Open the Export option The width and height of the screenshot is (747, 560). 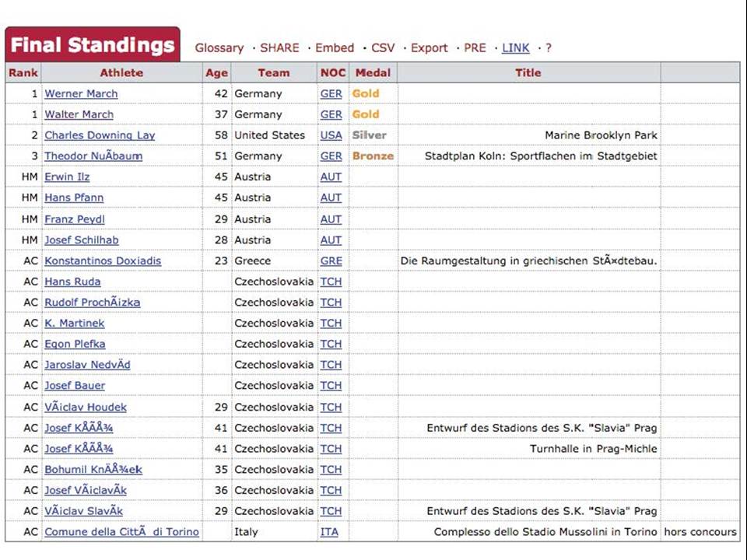tap(430, 48)
